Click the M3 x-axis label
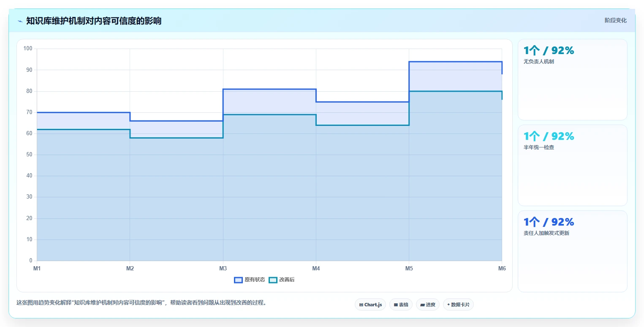 tap(223, 268)
